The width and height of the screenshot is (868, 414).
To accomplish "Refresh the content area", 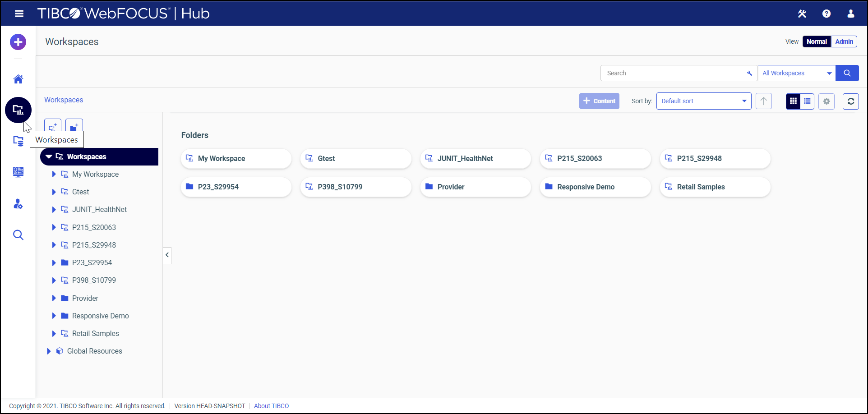I will click(850, 101).
